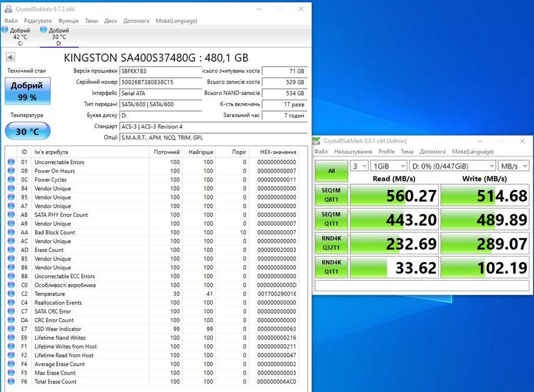Click status orb for Особливості виробника row
The width and height of the screenshot is (534, 392).
pyautogui.click(x=11, y=285)
